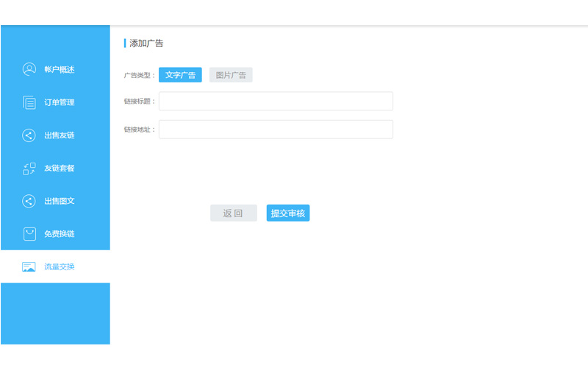
Task: Click the share icon beside 出售友链
Action: tap(29, 135)
